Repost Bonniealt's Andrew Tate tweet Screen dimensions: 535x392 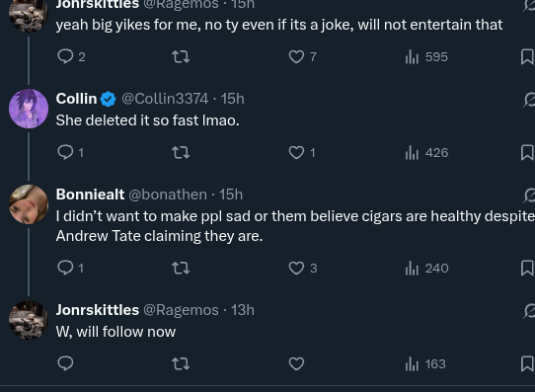coord(181,269)
